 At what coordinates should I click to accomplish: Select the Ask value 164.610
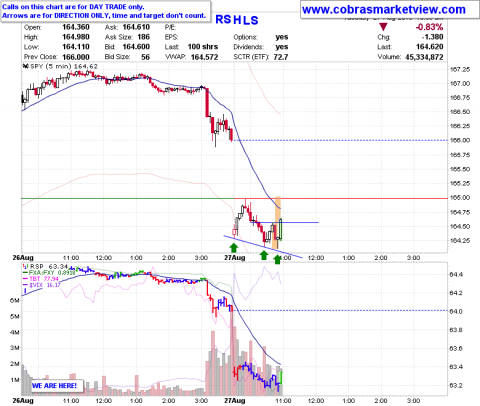coord(136,27)
